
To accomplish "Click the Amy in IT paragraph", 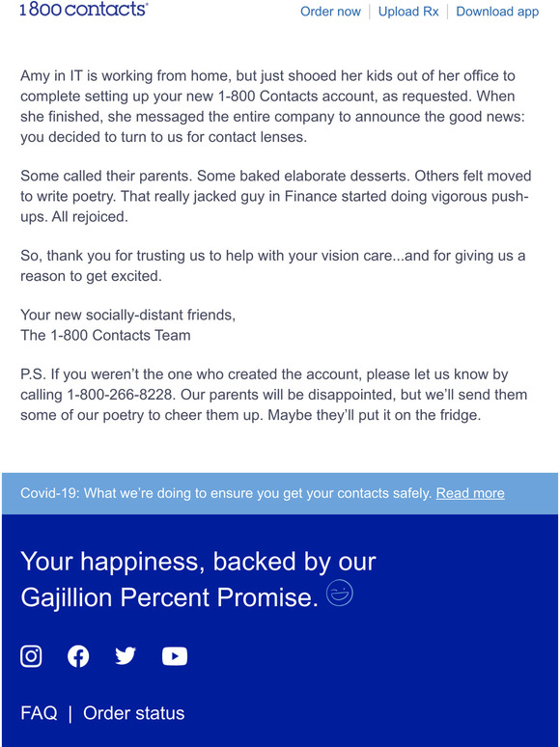I will pyautogui.click(x=272, y=107).
